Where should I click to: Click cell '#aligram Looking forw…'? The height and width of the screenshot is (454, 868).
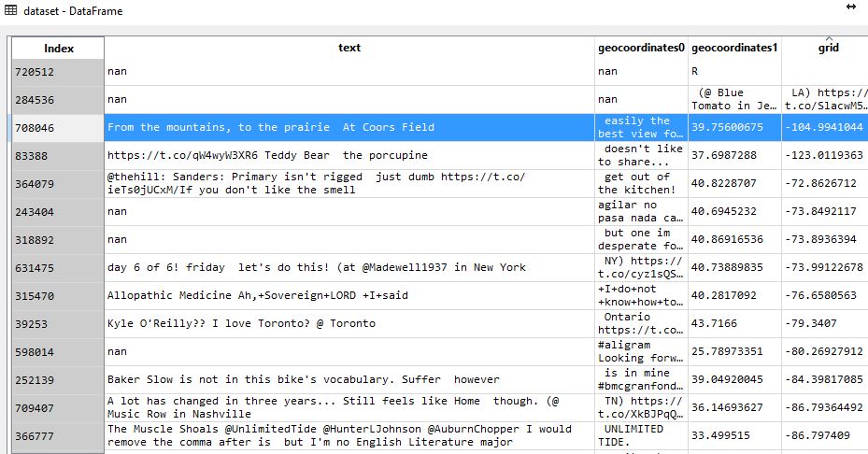[x=641, y=351]
